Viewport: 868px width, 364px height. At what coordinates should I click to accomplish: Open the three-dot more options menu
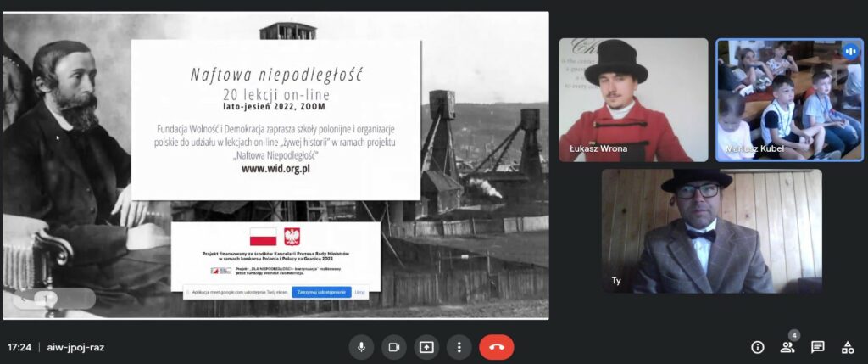pos(459,347)
